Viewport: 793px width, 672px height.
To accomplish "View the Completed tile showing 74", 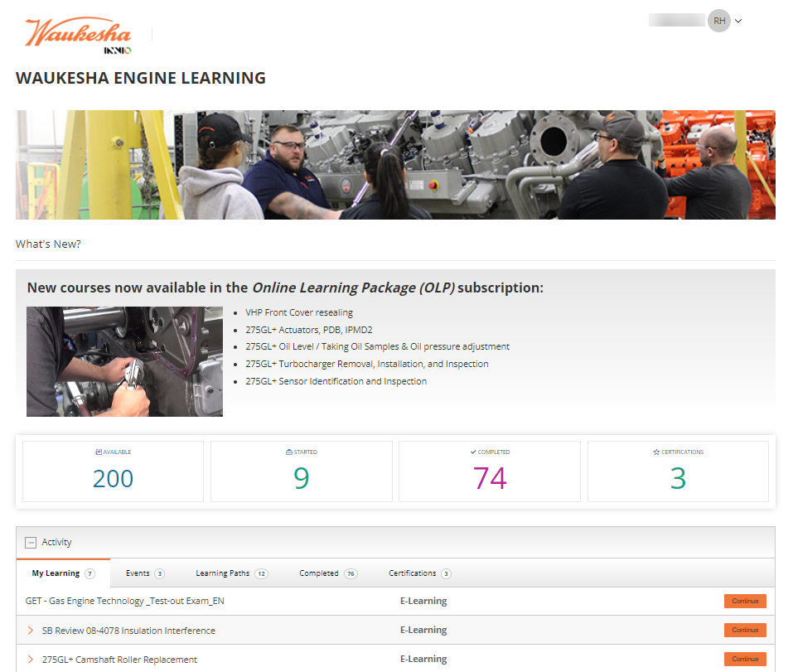I will click(490, 471).
